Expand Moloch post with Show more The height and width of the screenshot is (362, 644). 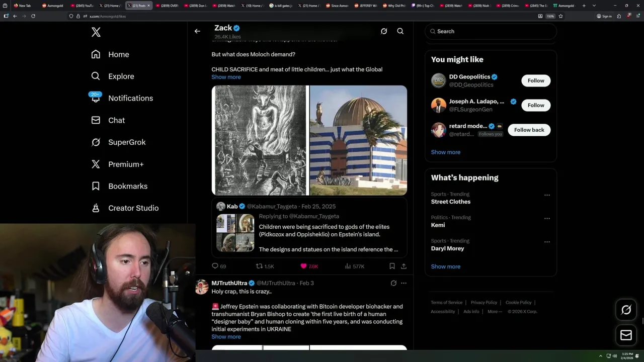click(226, 77)
